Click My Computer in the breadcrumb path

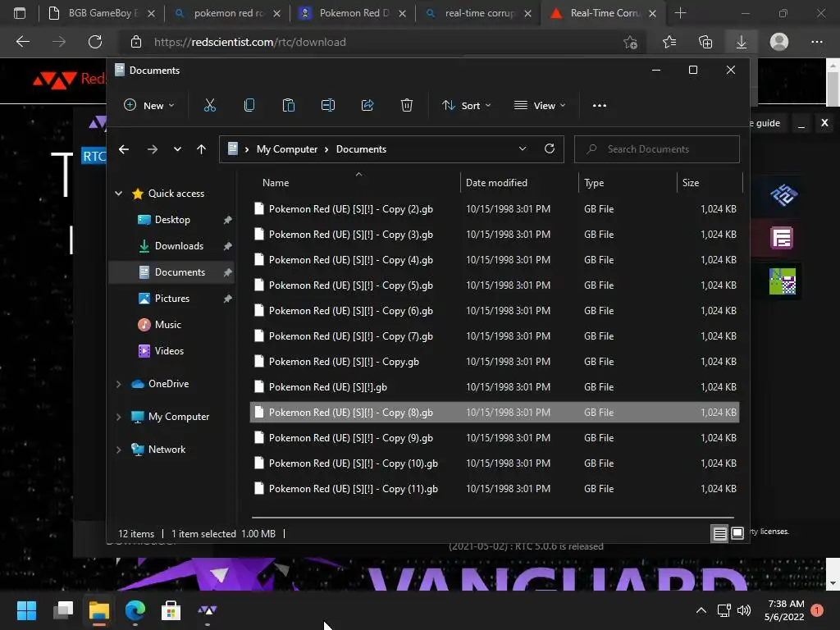[286, 149]
